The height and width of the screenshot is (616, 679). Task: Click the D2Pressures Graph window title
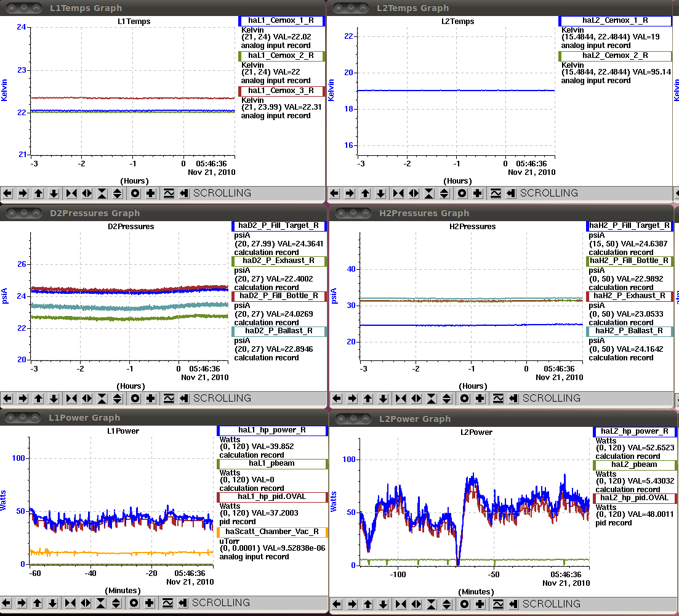click(x=95, y=213)
